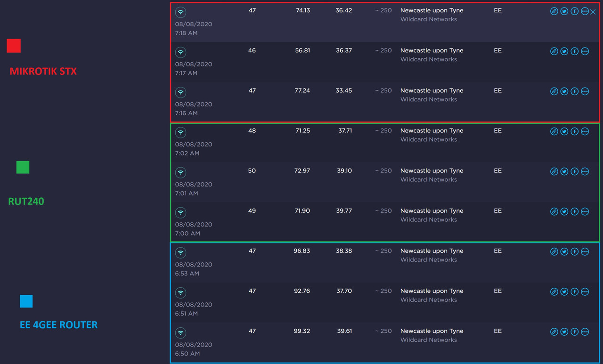This screenshot has height=364, width=603.
Task: Open the three-dot menu on the 7:01 AM row
Action: click(x=585, y=171)
